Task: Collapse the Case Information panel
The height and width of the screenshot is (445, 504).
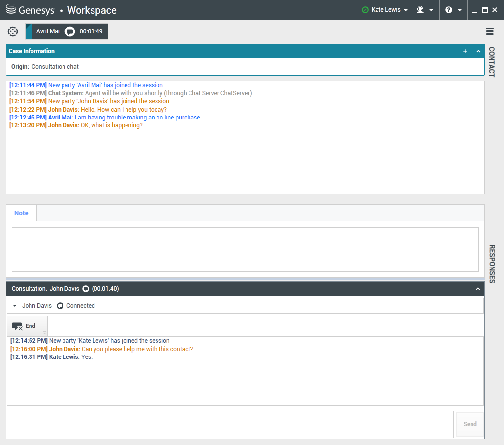Action: click(x=478, y=51)
